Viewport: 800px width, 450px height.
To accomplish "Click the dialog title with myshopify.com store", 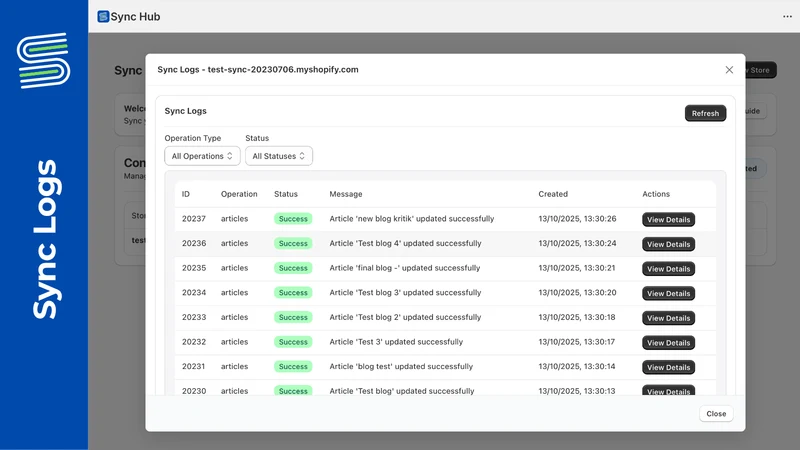I will click(x=258, y=69).
